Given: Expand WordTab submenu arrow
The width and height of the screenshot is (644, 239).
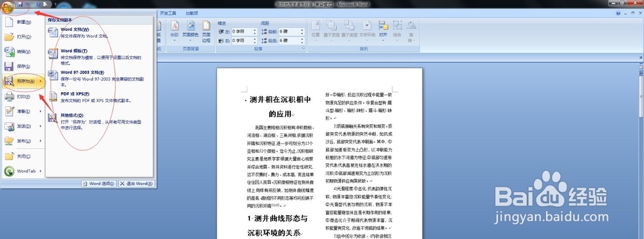Looking at the screenshot, I should tap(40, 171).
